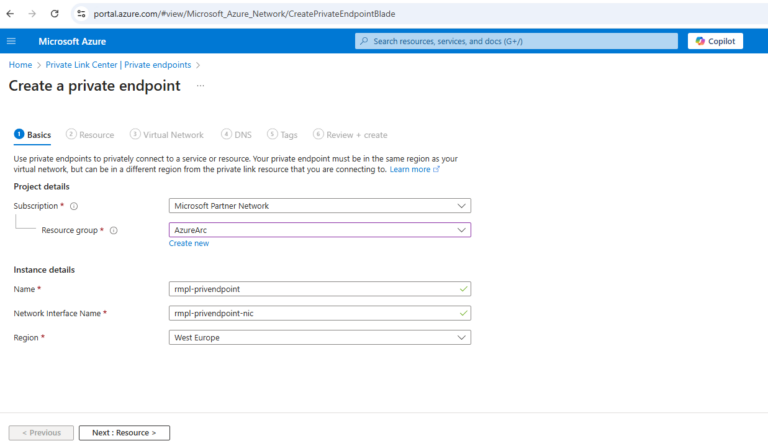Viewport: 768px width, 446px height.
Task: Switch to the Resource tab
Action: click(x=90, y=135)
